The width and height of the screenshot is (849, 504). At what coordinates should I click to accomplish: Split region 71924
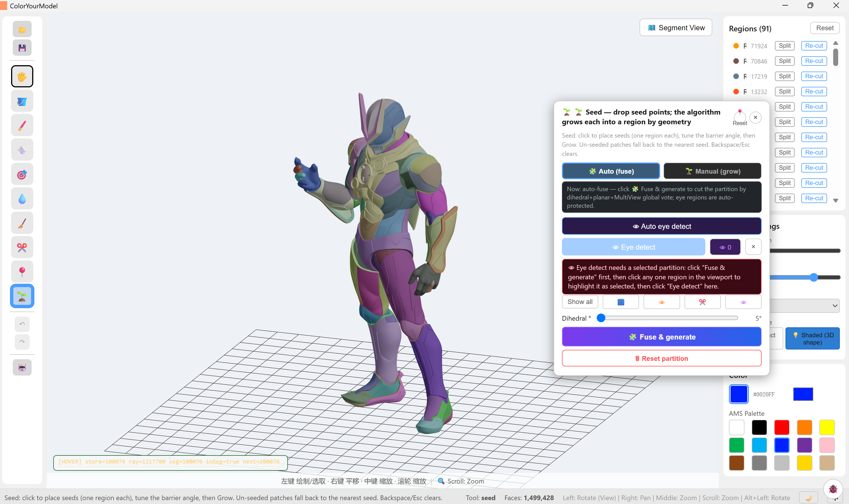[784, 45]
